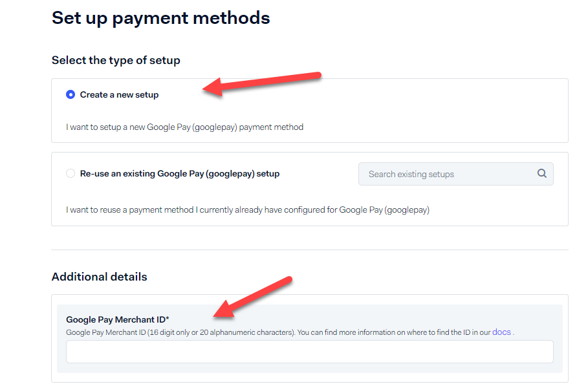
Task: Click the Google Pay Merchant ID* label
Action: pos(117,319)
